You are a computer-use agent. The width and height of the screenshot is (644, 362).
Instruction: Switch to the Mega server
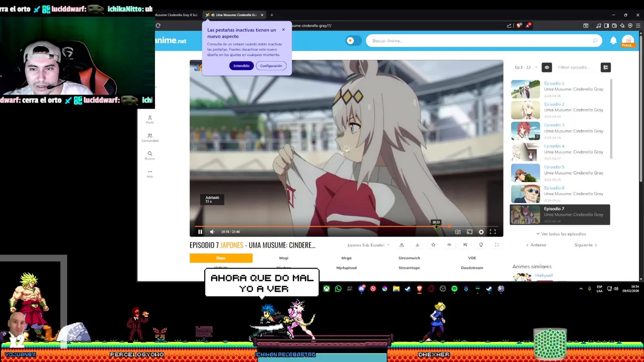pos(346,258)
